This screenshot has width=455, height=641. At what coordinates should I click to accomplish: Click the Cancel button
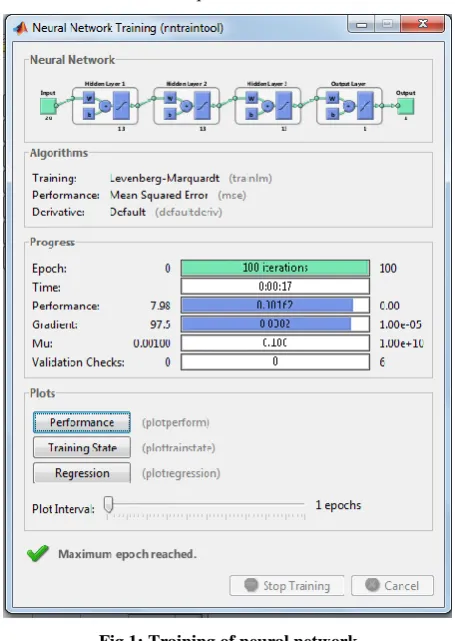coord(392,586)
